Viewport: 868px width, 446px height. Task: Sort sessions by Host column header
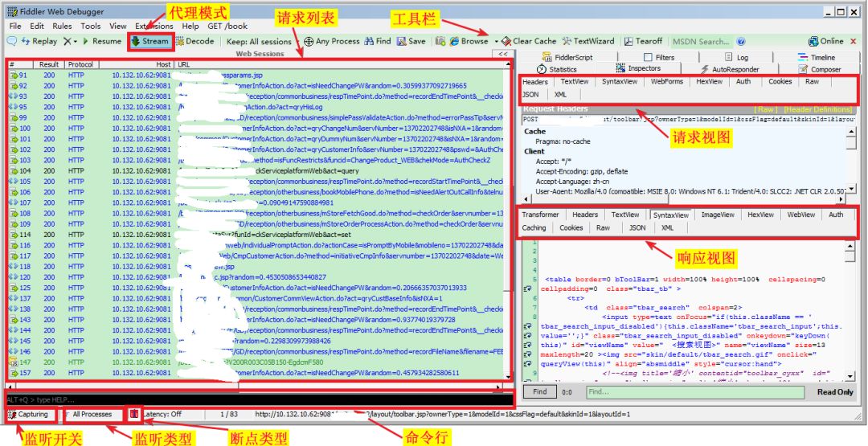[x=136, y=65]
